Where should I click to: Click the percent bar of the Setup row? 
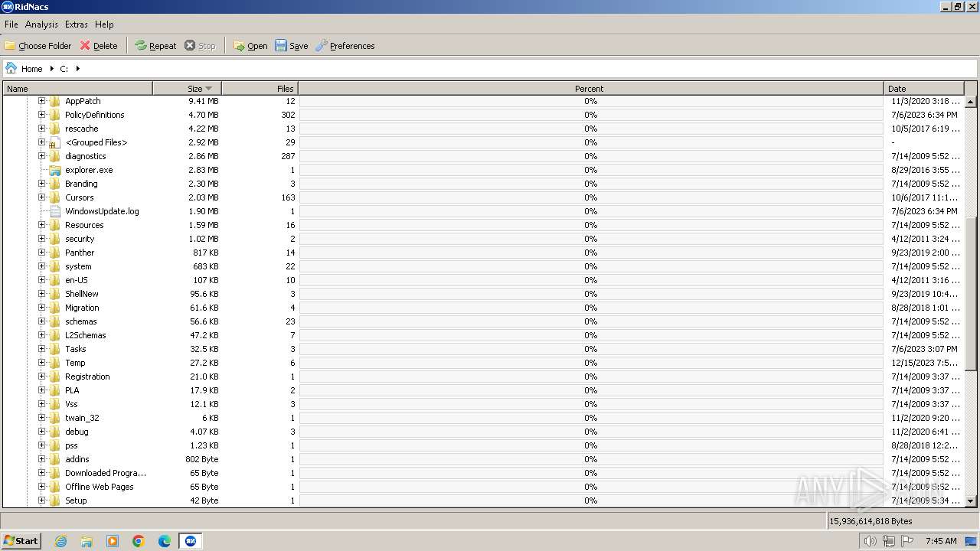pos(591,500)
